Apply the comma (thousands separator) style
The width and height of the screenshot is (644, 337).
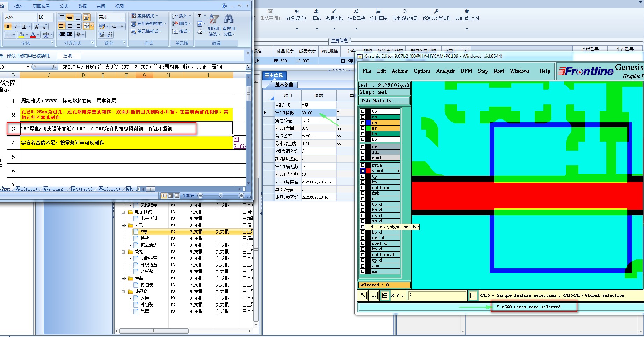(x=122, y=27)
